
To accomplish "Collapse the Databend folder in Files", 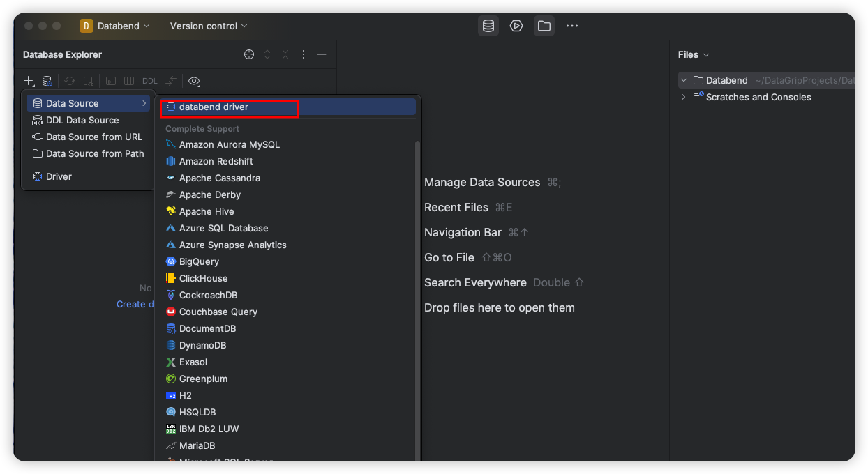I will (x=684, y=80).
